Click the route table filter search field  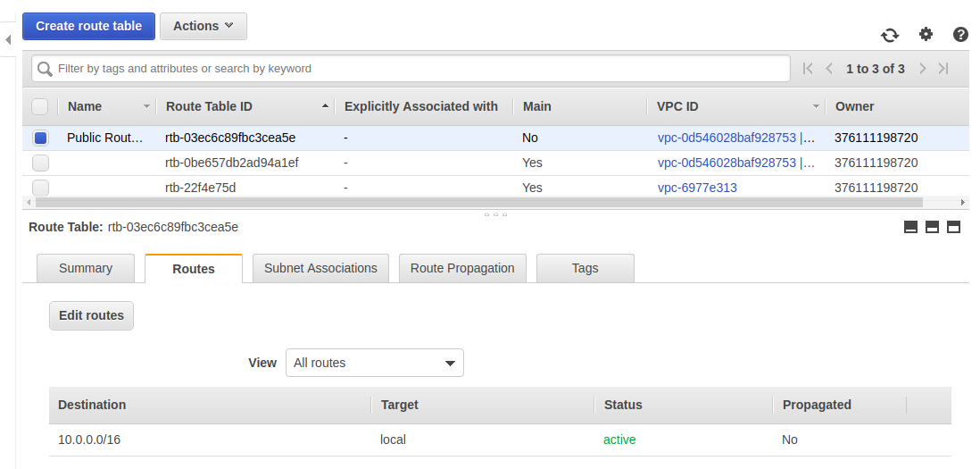[411, 69]
